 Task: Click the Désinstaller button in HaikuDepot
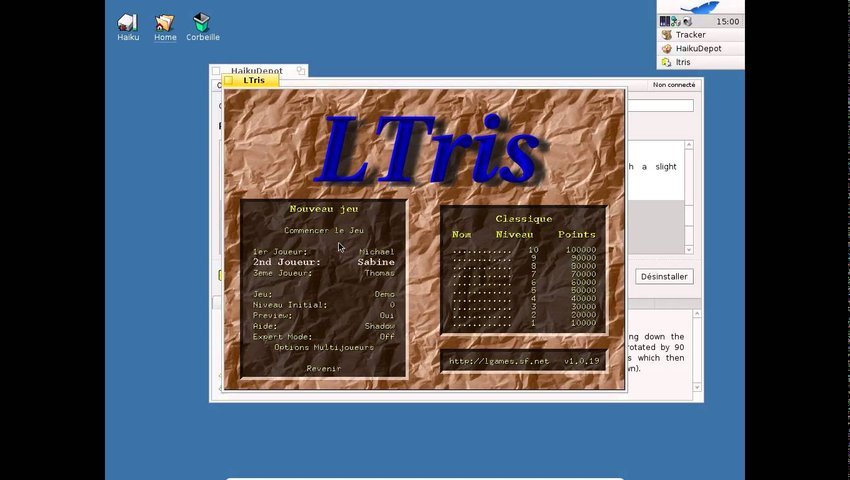coord(664,277)
